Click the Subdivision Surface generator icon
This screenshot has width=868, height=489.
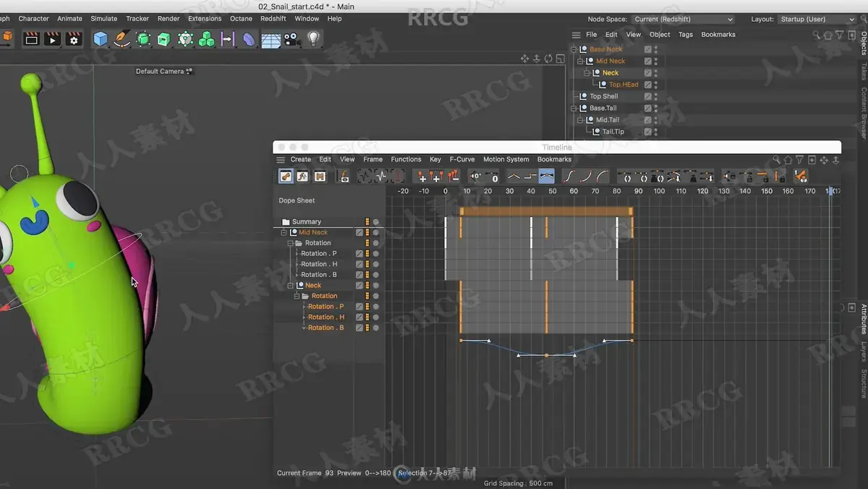point(143,38)
